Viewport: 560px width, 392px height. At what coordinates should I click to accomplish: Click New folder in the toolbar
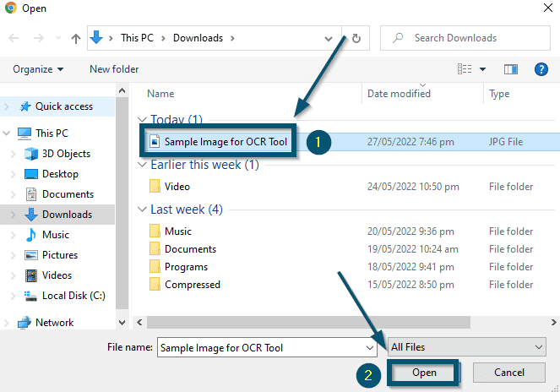click(114, 68)
